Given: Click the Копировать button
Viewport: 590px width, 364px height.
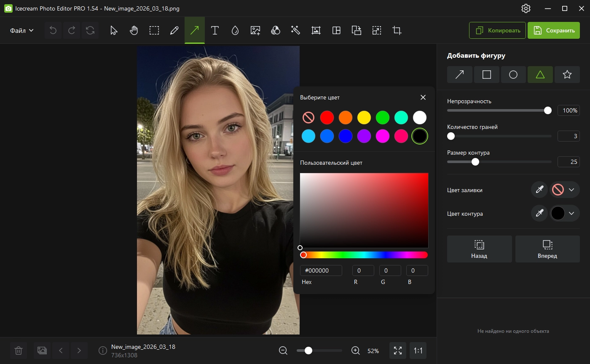Looking at the screenshot, I should click(497, 30).
